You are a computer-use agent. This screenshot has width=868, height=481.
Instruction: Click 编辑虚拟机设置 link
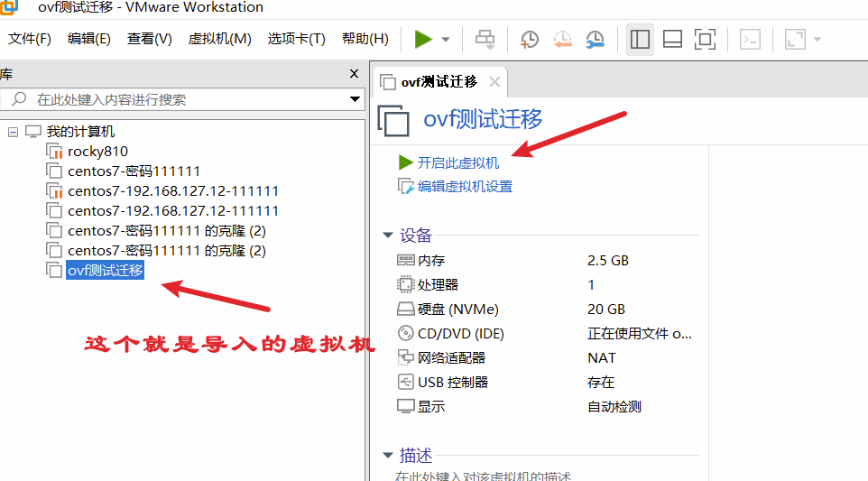pos(465,187)
